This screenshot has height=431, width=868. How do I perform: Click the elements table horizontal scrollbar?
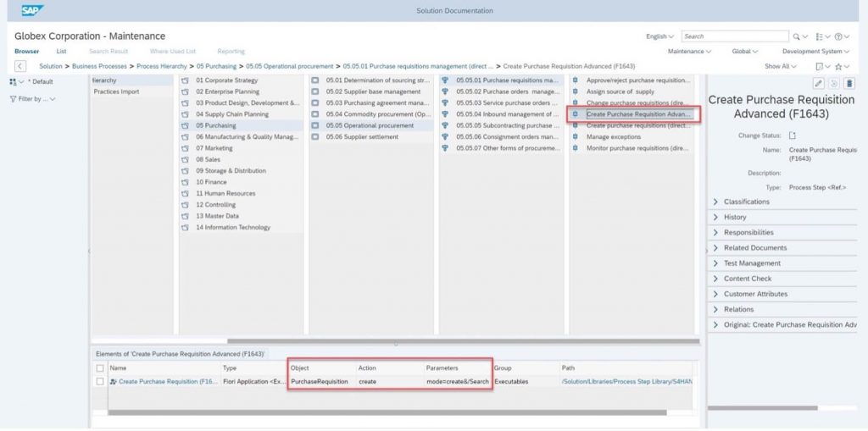(387, 412)
